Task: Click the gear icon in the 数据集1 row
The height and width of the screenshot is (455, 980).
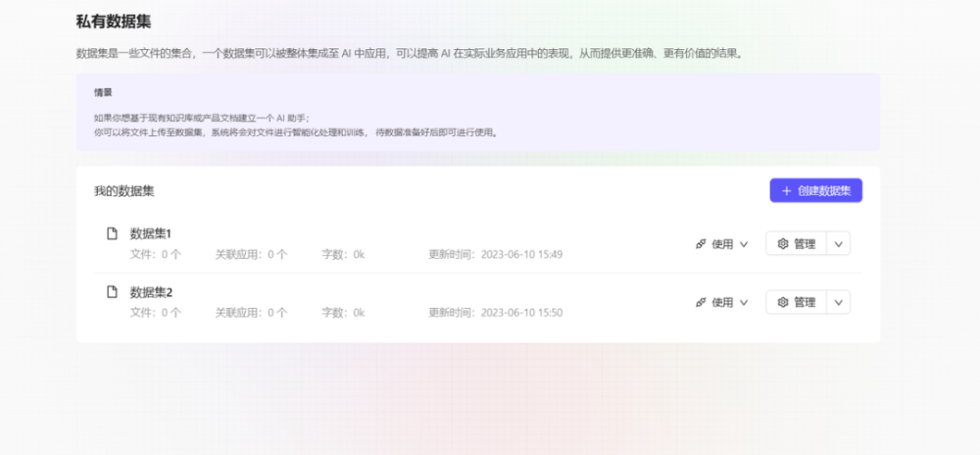Action: pyautogui.click(x=782, y=244)
